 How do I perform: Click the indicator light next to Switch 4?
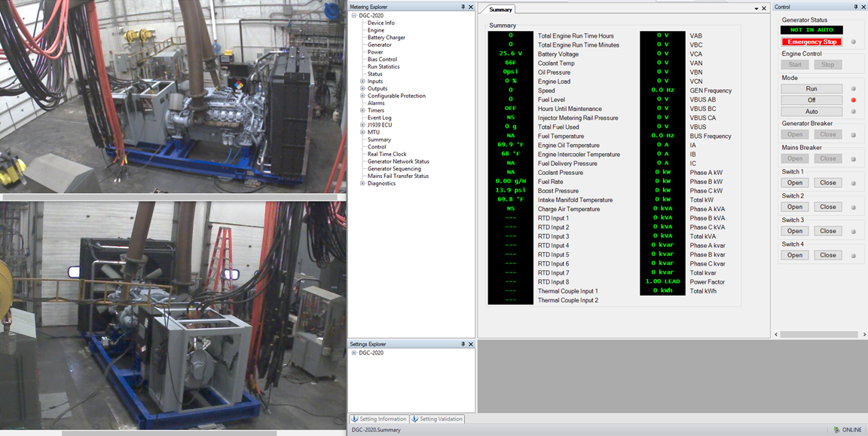(x=852, y=255)
